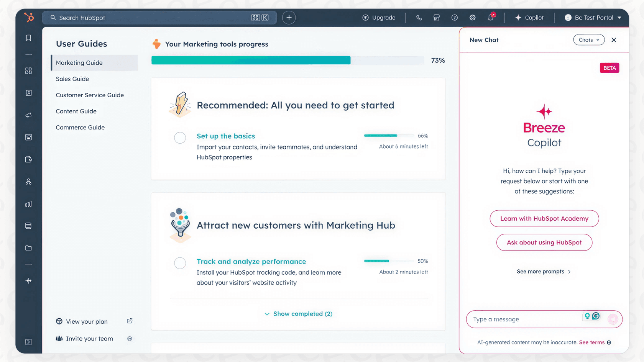Open HubSpot settings gear
Image resolution: width=644 pixels, height=362 pixels.
coord(472,18)
